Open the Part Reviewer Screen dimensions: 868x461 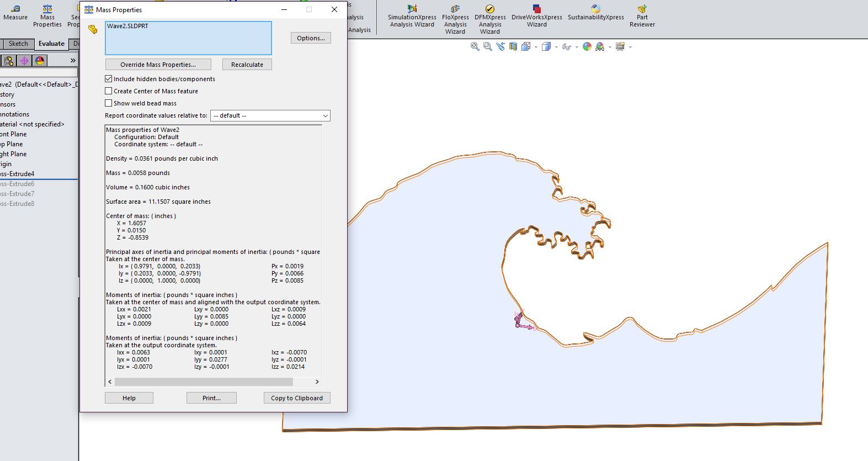click(642, 17)
